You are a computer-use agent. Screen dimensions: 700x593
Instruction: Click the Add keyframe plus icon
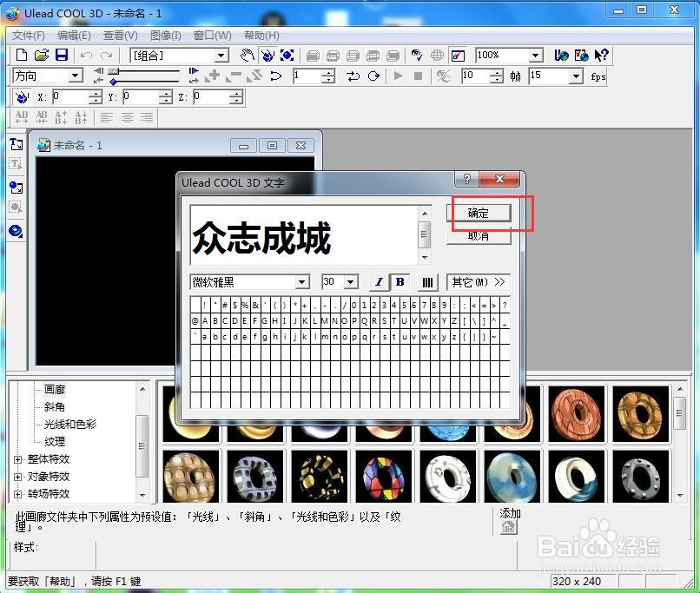coord(213,76)
